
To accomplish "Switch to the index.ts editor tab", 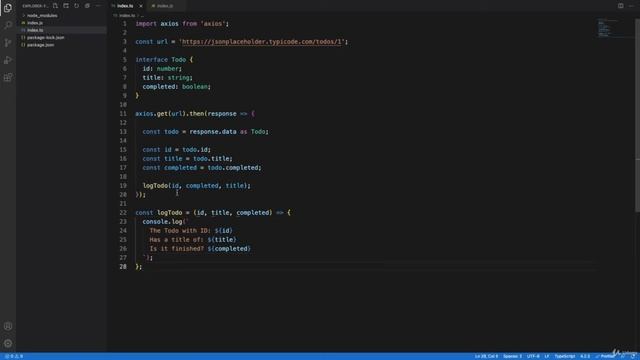I will 124,6.
